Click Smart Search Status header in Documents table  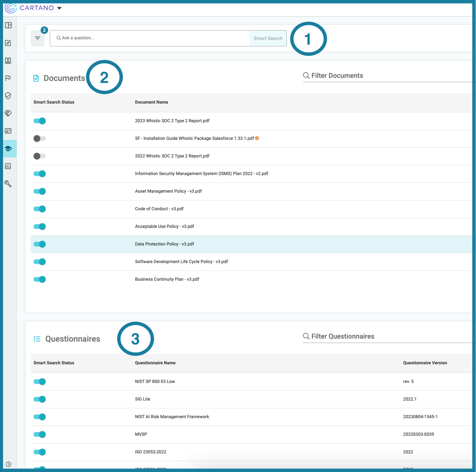pos(54,102)
